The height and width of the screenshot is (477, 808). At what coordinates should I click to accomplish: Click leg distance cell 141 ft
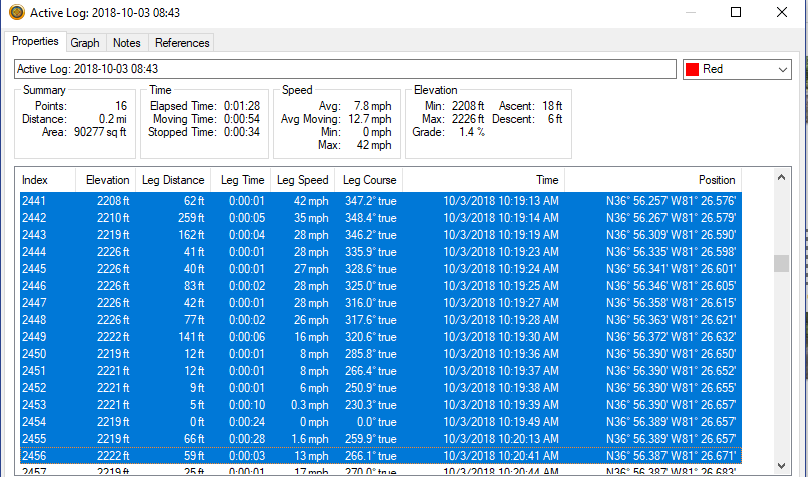point(191,337)
